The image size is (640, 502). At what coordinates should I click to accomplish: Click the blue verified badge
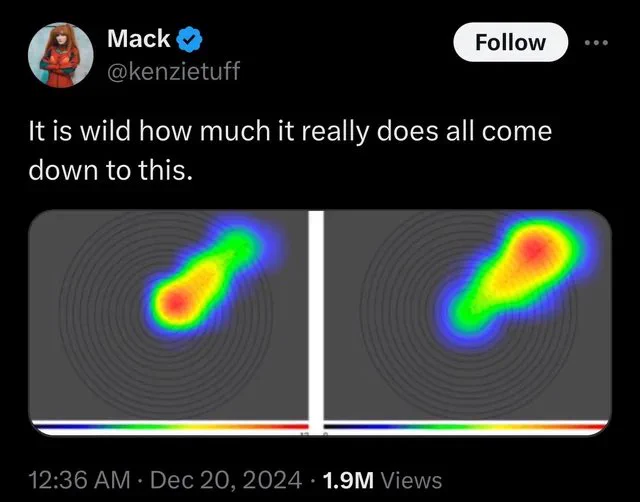click(x=189, y=39)
